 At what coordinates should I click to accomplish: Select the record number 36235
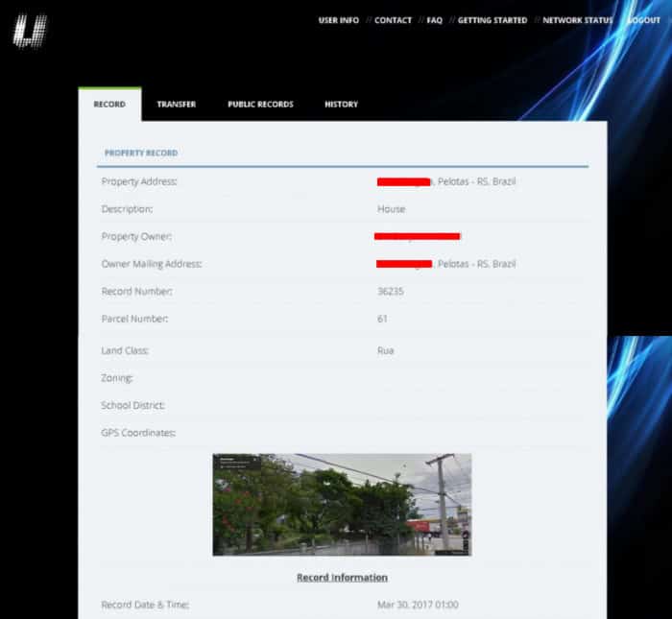(391, 292)
